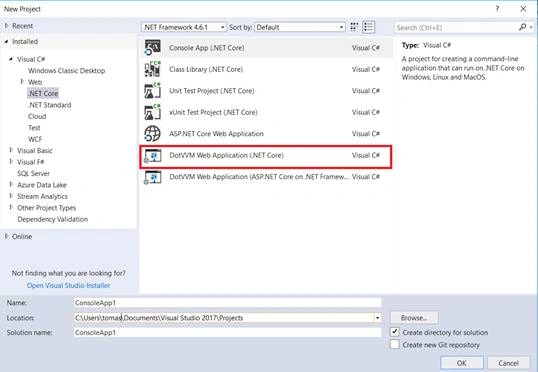Click the Location path field
538x372 pixels.
(x=224, y=318)
